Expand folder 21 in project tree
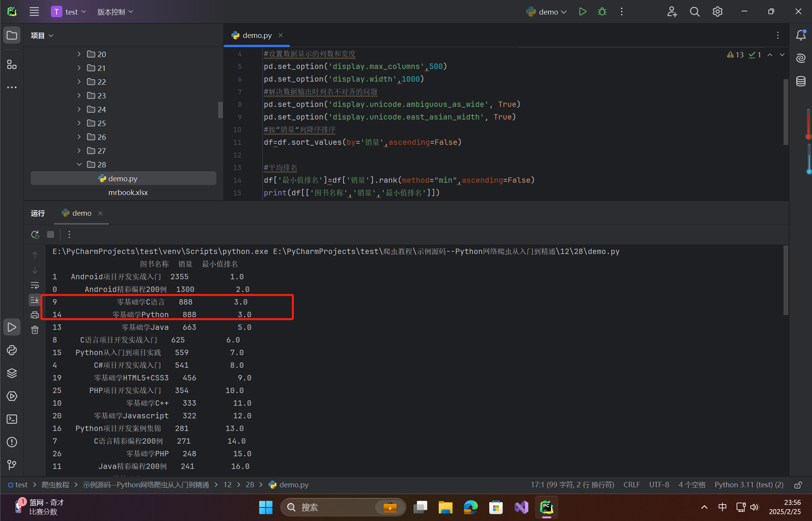 pyautogui.click(x=79, y=68)
